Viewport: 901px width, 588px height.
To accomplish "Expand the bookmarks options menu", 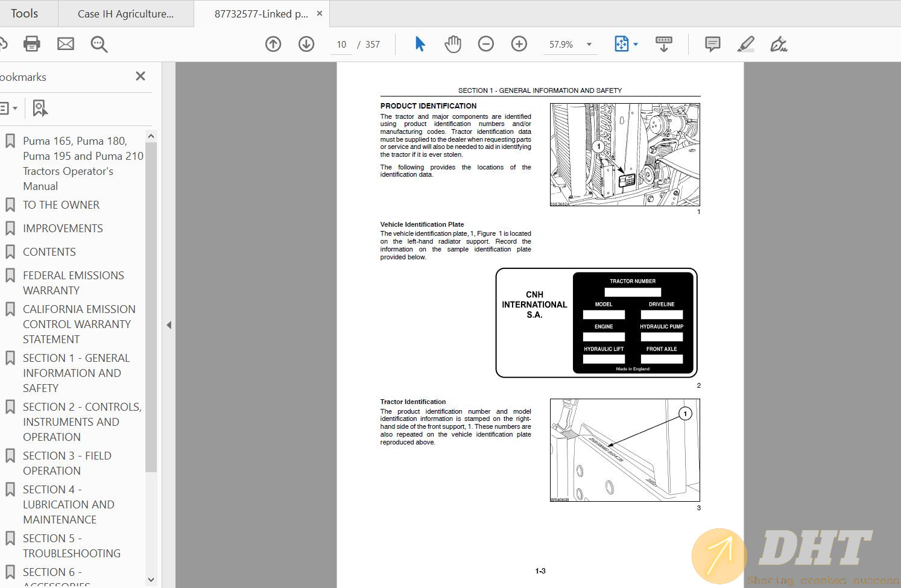I will pyautogui.click(x=8, y=109).
